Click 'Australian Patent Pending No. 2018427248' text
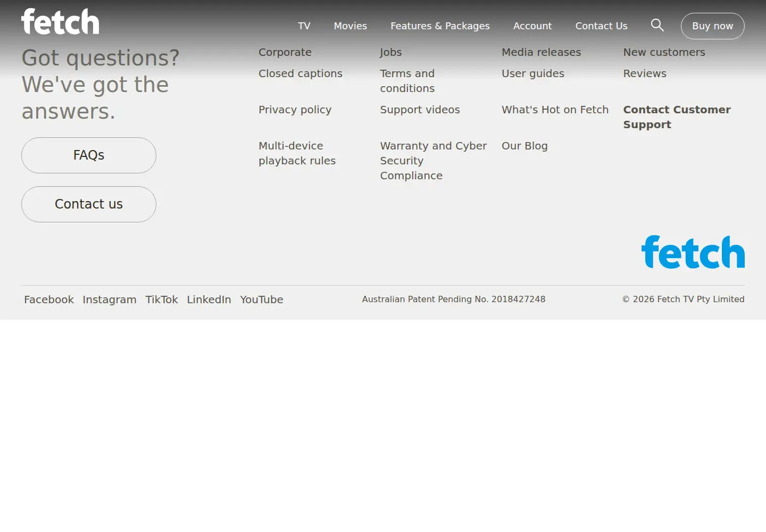 pyautogui.click(x=454, y=299)
